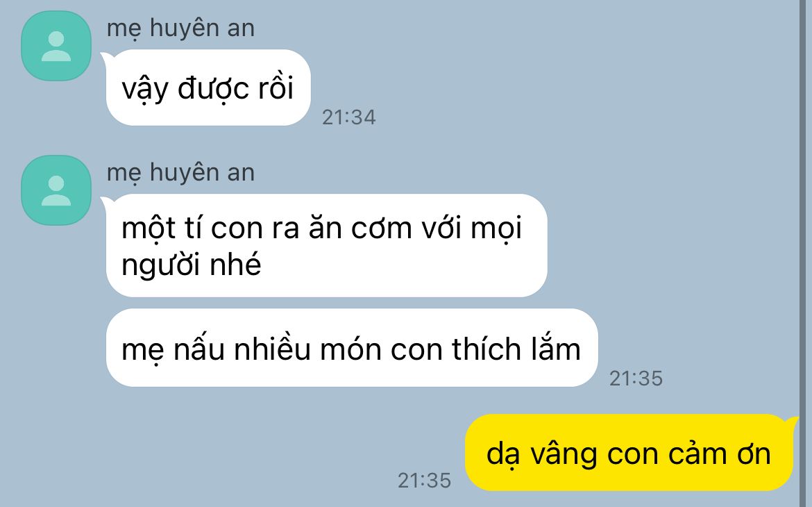Tap the avatar next to "một tí con ra" message
This screenshot has height=507, width=812.
pyautogui.click(x=56, y=190)
